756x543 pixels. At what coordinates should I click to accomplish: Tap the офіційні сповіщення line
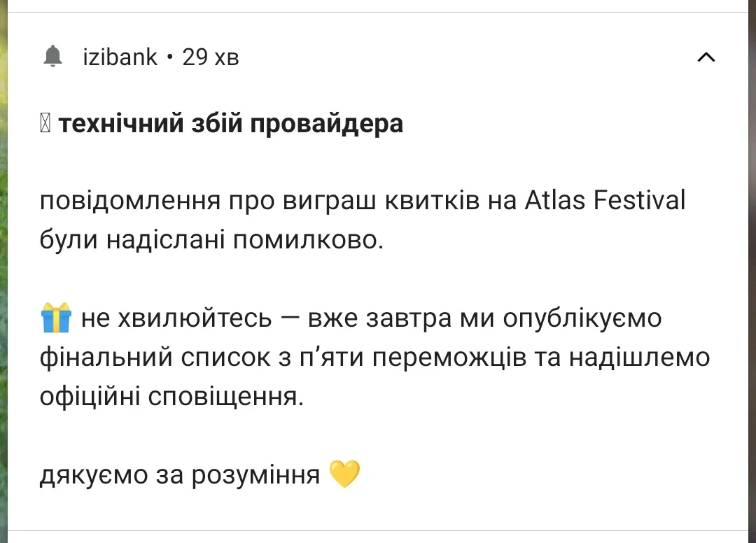pos(171,397)
